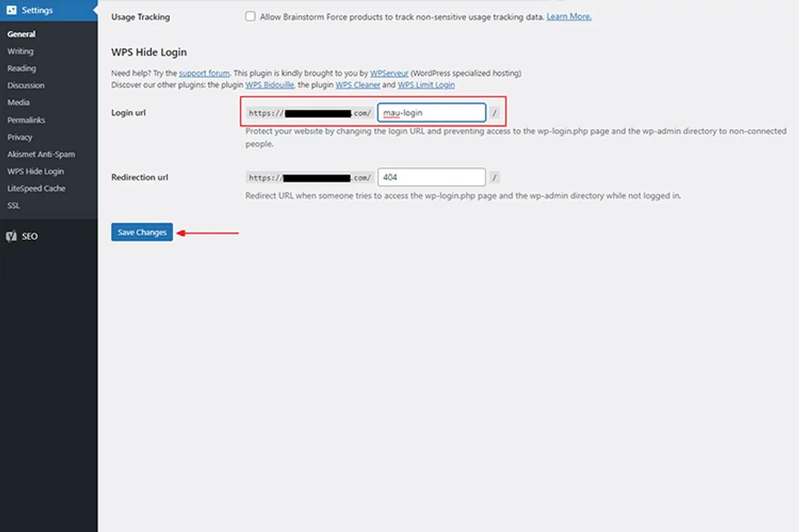Follow the Learn More link
The image size is (799, 532).
569,17
